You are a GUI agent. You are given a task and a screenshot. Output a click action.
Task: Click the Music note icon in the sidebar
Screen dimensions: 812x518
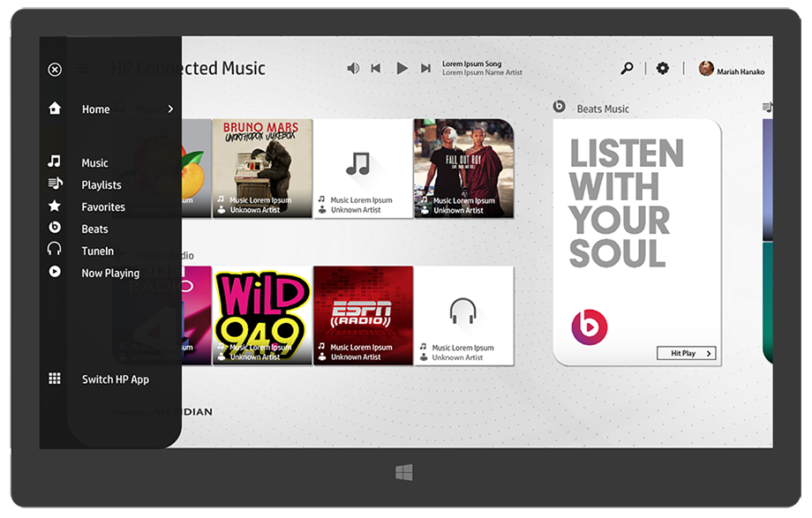tap(54, 161)
